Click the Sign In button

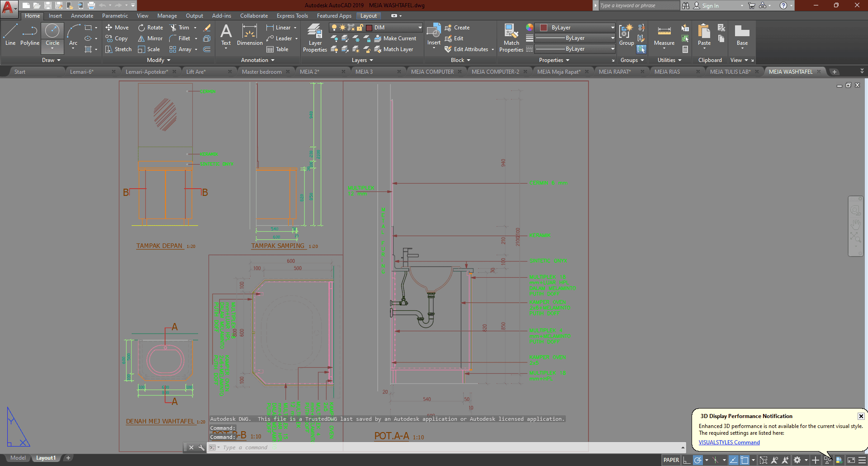pos(710,6)
